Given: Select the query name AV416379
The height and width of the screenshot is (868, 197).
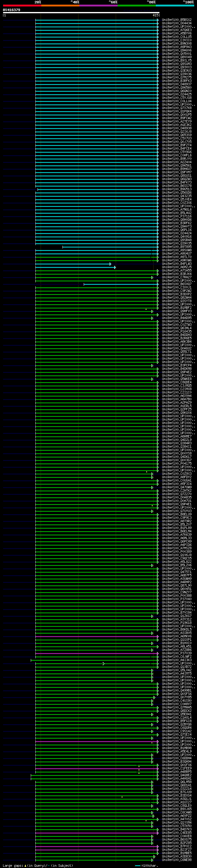Looking at the screenshot, I should coord(11,10).
